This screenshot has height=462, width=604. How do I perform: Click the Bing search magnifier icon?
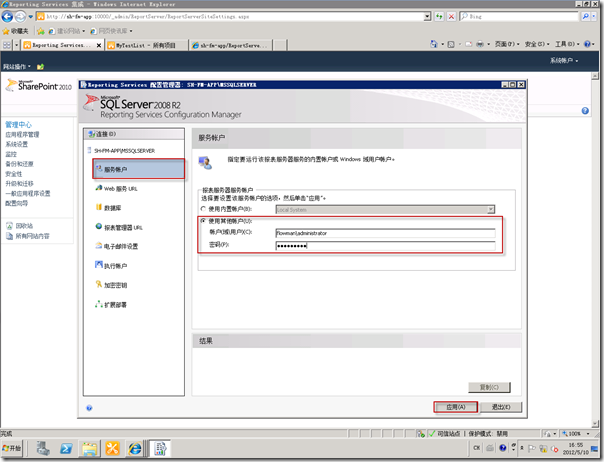(x=586, y=17)
